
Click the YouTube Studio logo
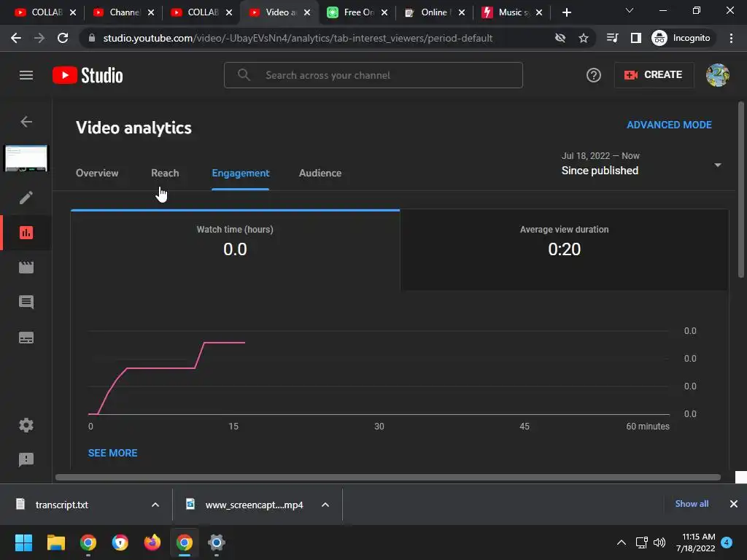[88, 75]
